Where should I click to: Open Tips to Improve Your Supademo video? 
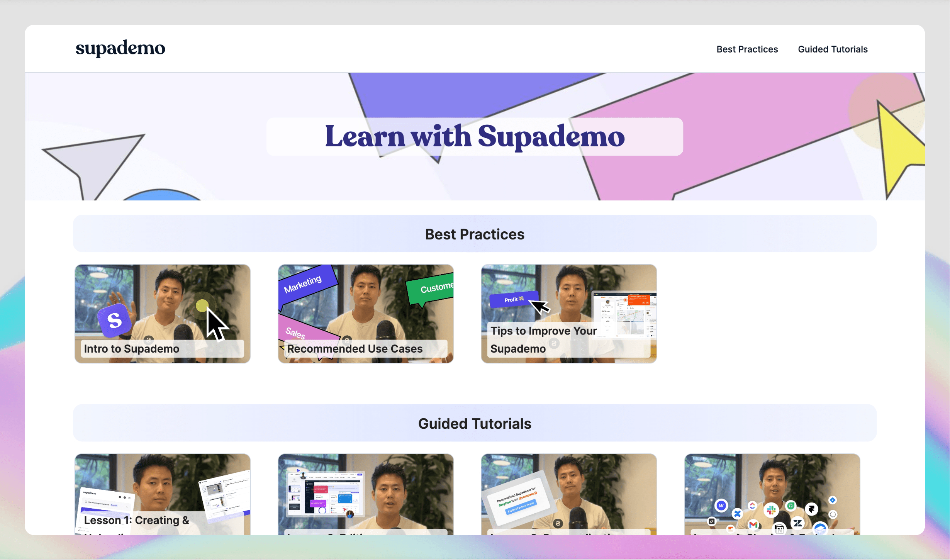568,313
